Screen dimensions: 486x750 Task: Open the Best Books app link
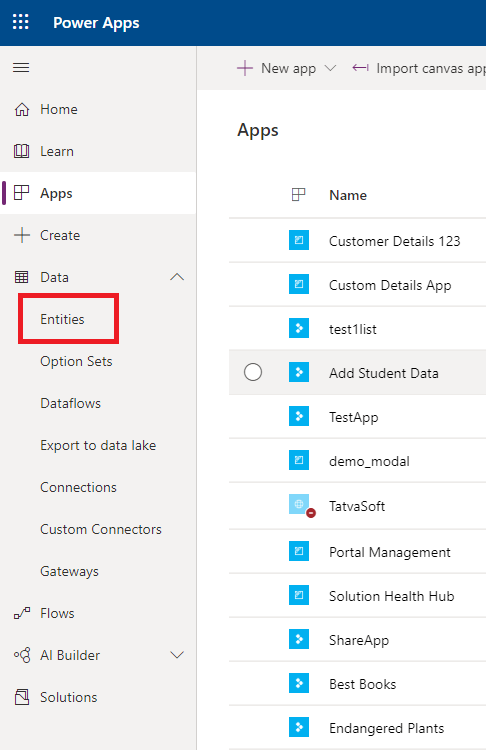[363, 684]
